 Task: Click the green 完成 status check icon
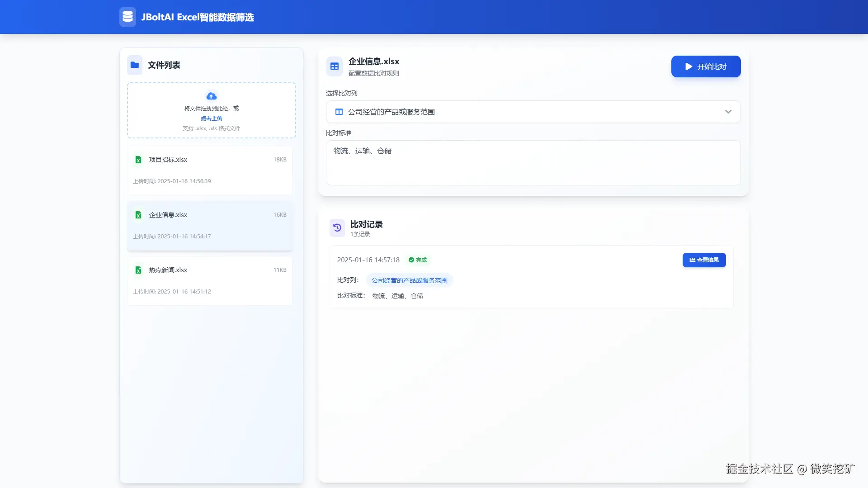point(411,260)
